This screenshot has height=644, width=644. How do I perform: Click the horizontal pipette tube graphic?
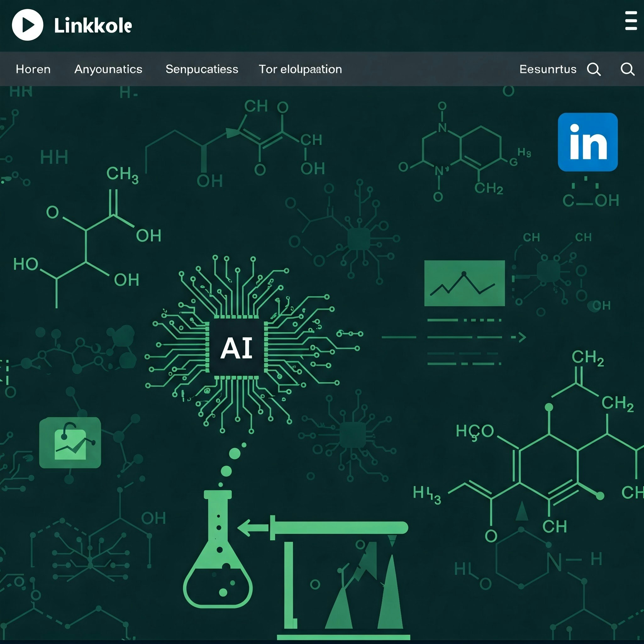coord(340,528)
